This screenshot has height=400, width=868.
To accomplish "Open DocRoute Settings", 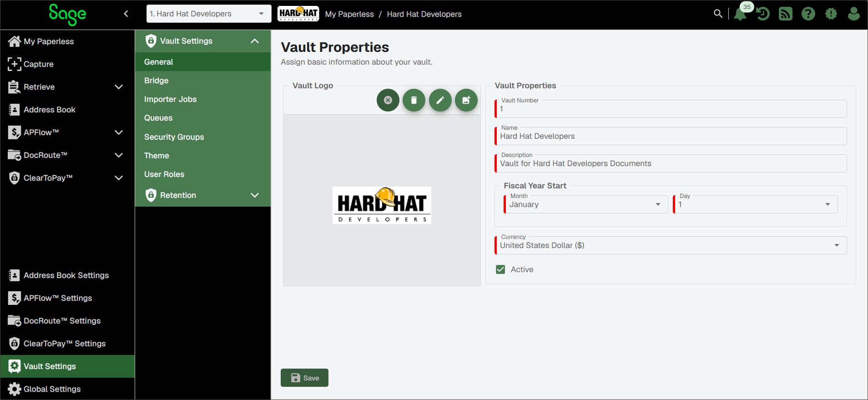I will click(67, 321).
